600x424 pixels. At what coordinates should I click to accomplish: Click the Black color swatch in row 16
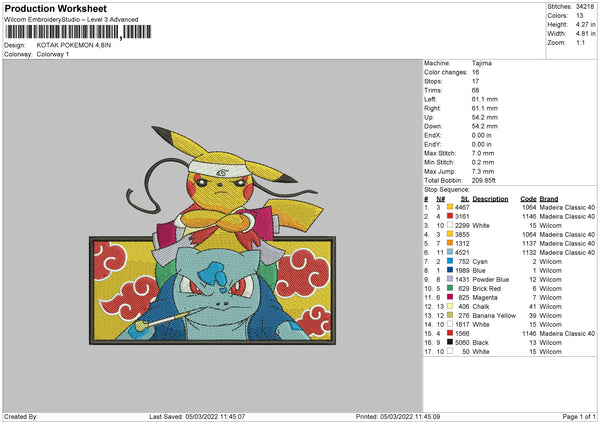450,342
